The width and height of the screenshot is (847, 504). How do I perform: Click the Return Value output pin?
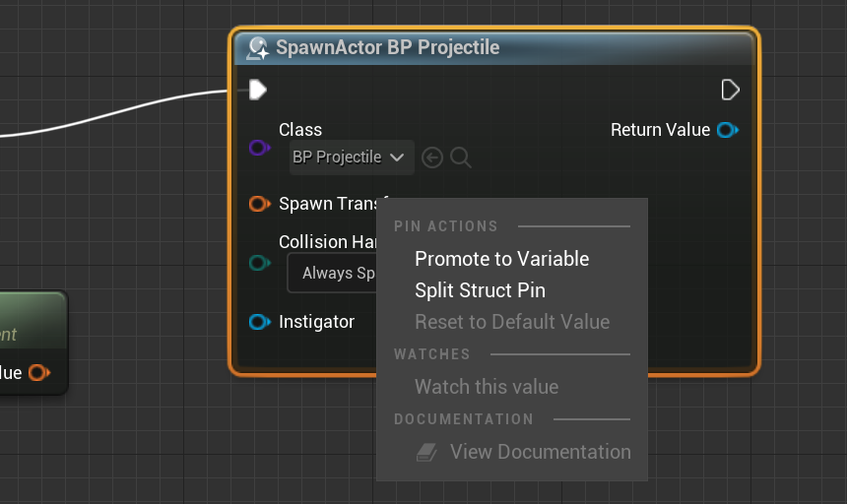click(x=728, y=130)
